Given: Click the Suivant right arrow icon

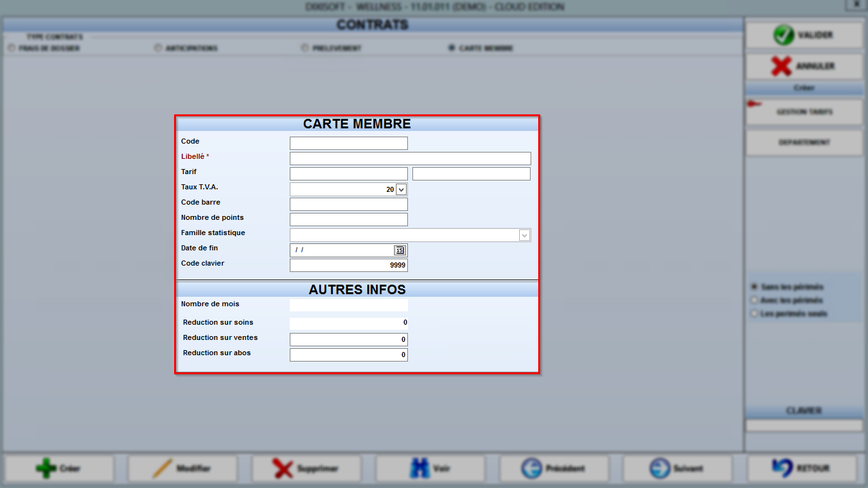Looking at the screenshot, I should 660,469.
